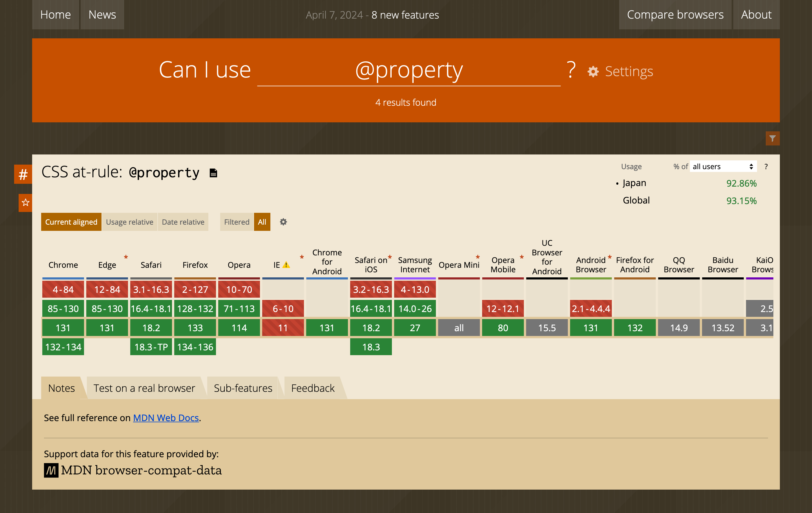The image size is (812, 513).
Task: Open the table settings gear icon
Action: 283,222
